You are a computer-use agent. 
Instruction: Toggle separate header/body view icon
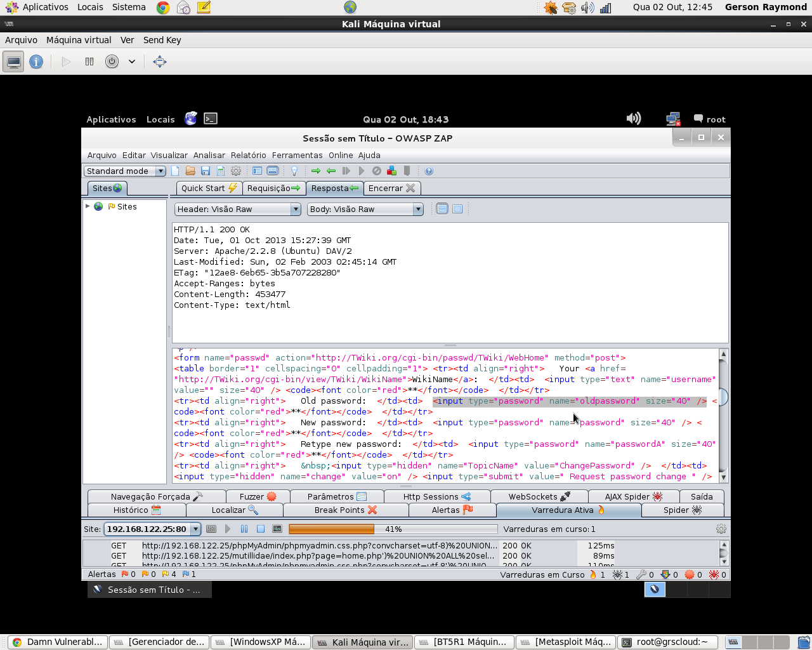442,209
